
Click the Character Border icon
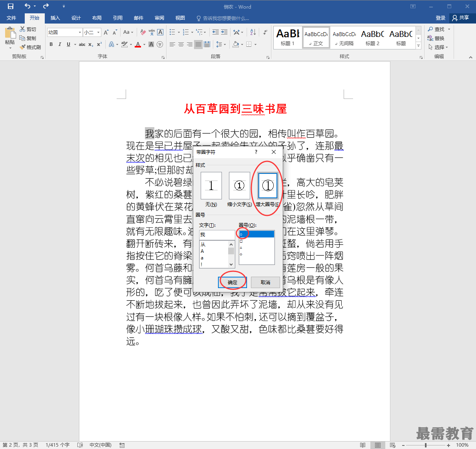click(x=160, y=32)
